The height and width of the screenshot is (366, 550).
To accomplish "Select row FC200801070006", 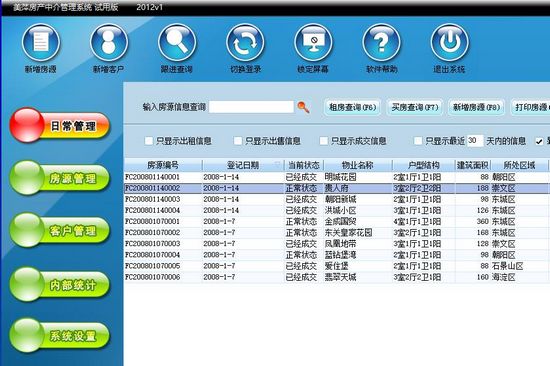I will [x=337, y=277].
